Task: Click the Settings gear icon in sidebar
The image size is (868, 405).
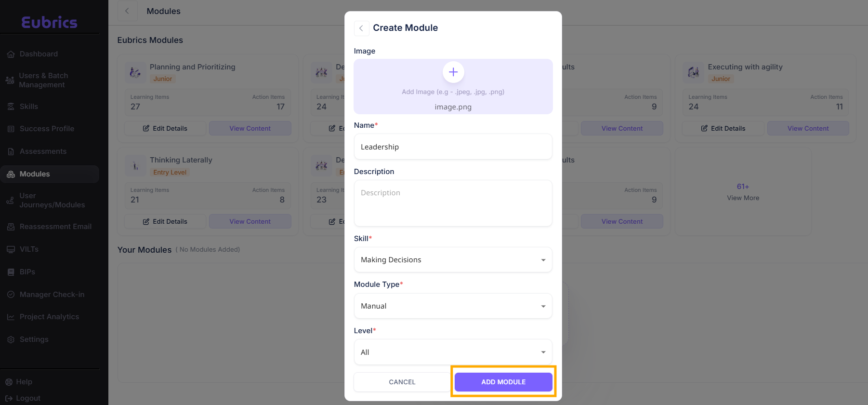Action: (x=11, y=340)
